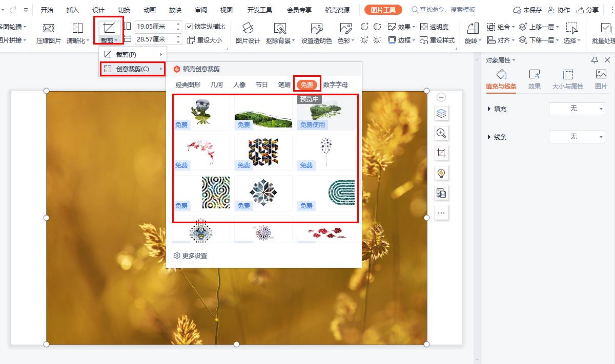615x364 pixels.
Task: Open the 填充 fill type combo box
Action: click(577, 109)
